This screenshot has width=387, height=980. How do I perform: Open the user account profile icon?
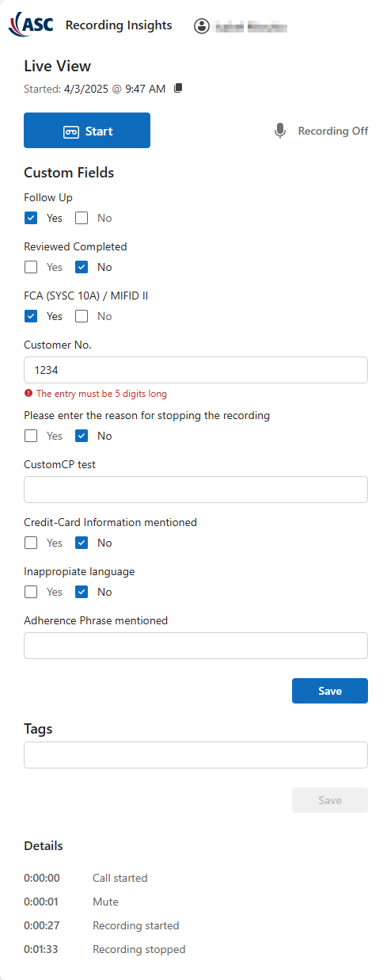click(x=202, y=26)
